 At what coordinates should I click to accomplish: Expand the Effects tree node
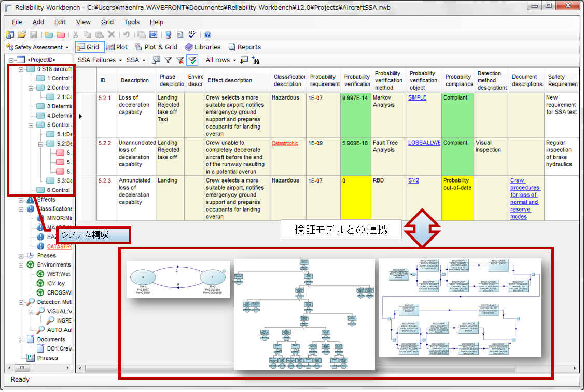[21, 200]
